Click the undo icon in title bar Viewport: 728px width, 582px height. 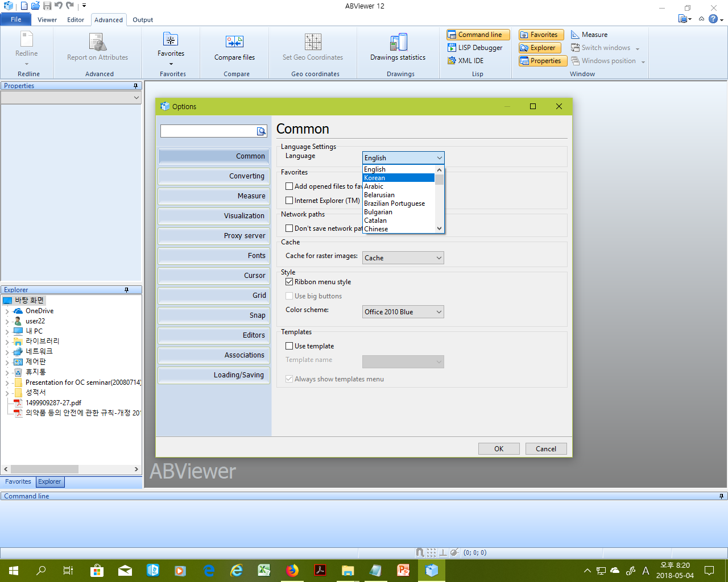coord(59,6)
